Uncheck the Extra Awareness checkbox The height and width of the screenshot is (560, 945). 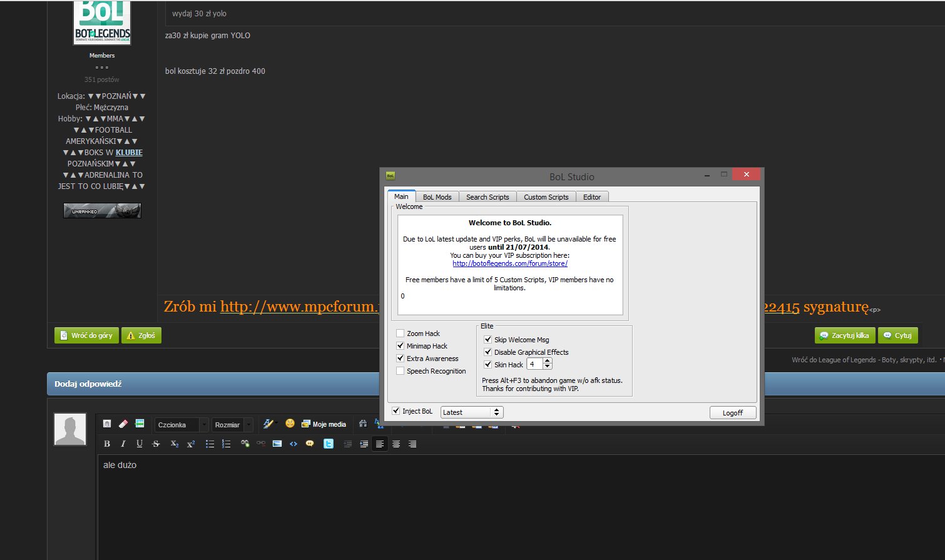[401, 359]
